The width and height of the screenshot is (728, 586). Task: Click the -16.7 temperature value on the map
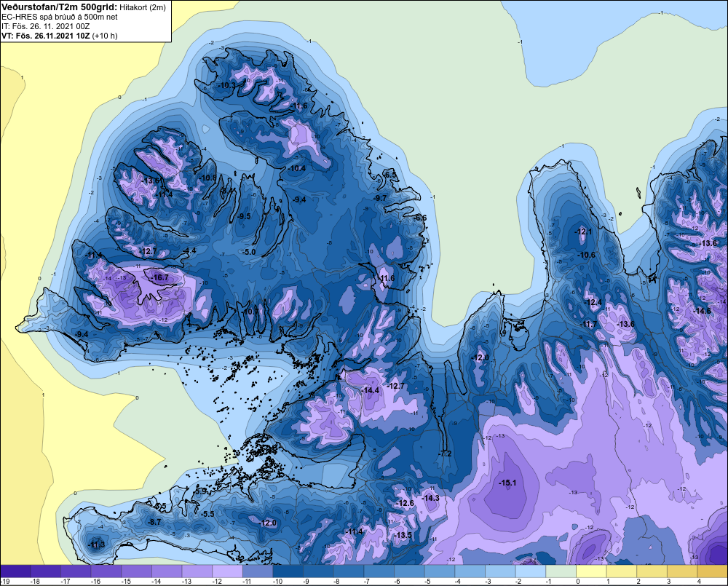coord(160,277)
